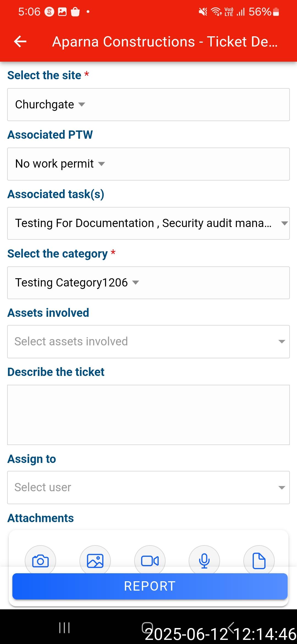Open Android recent apps button

click(64, 628)
